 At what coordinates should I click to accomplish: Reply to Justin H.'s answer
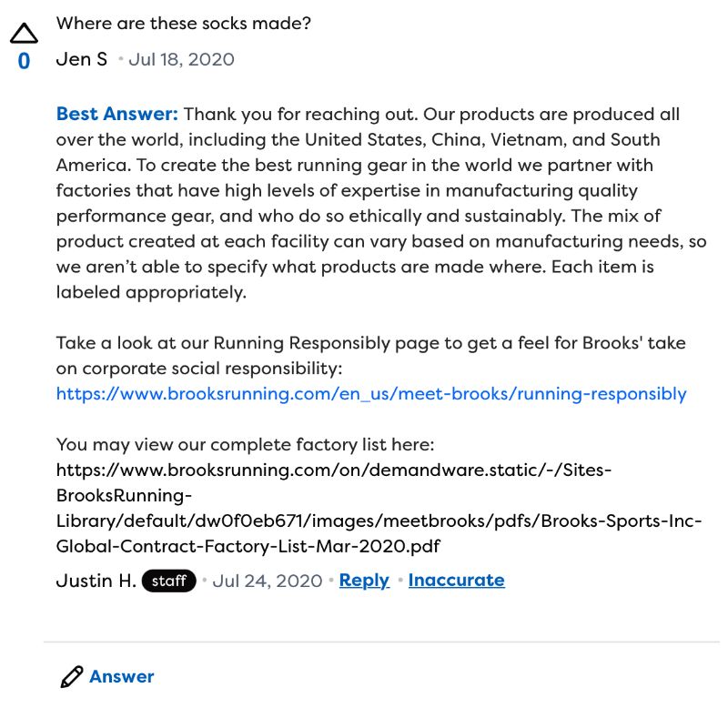coord(364,580)
